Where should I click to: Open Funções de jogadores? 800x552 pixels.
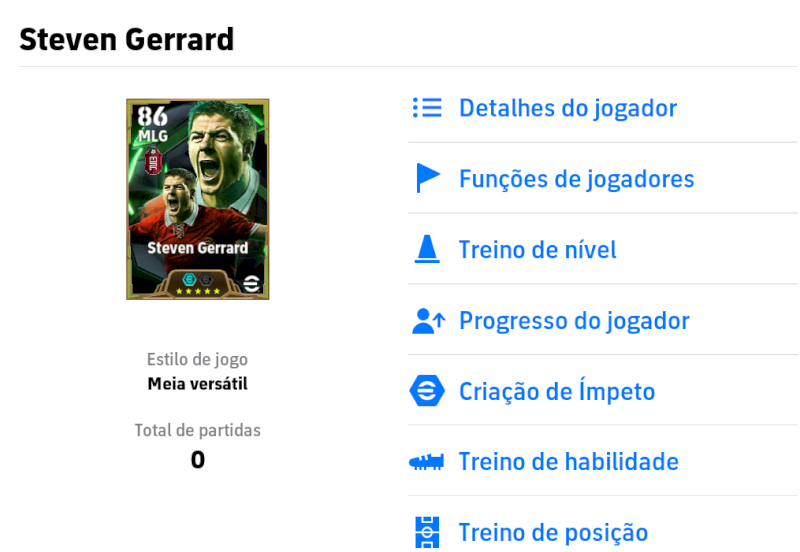tap(577, 179)
